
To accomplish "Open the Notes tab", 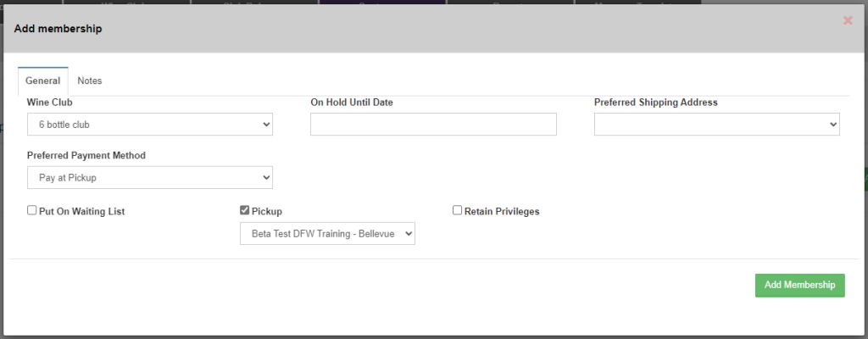I will [x=89, y=81].
